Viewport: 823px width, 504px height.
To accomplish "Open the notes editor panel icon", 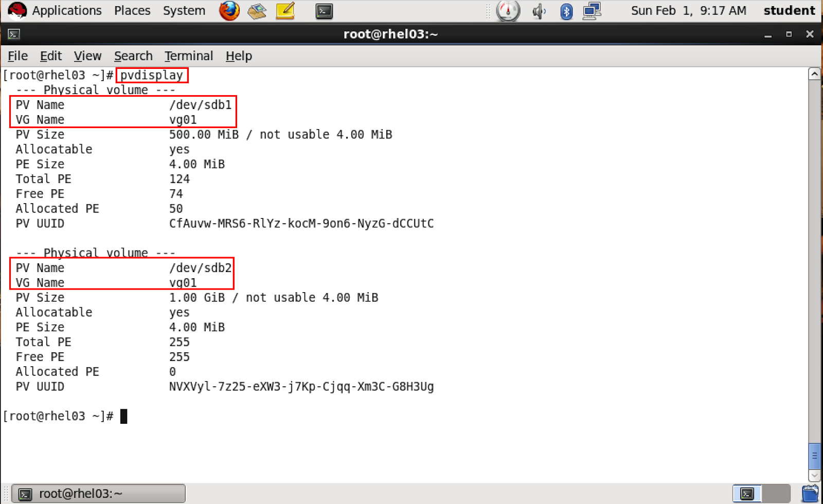I will tap(285, 11).
